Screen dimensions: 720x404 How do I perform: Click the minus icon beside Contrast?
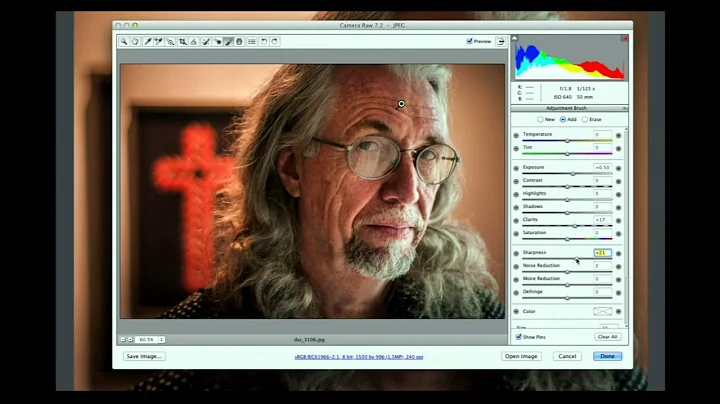click(516, 181)
